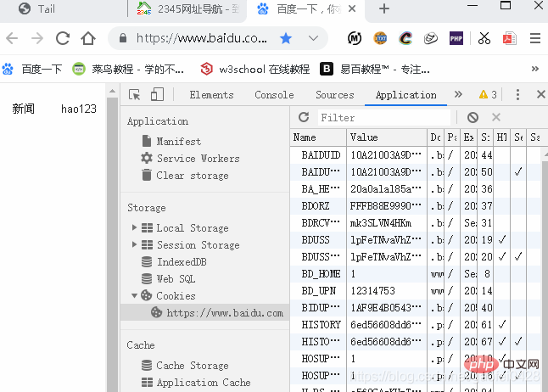Switch to the Sources panel tab
This screenshot has height=392, width=548.
click(335, 95)
